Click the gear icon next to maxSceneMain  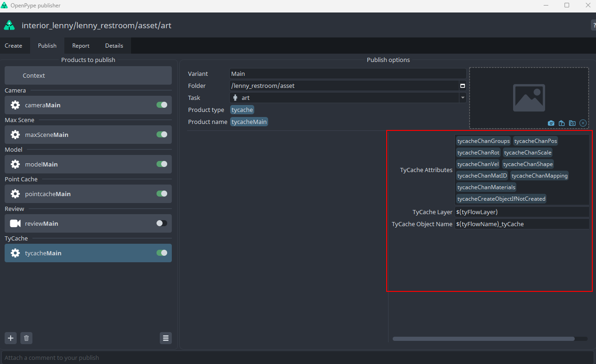click(15, 135)
